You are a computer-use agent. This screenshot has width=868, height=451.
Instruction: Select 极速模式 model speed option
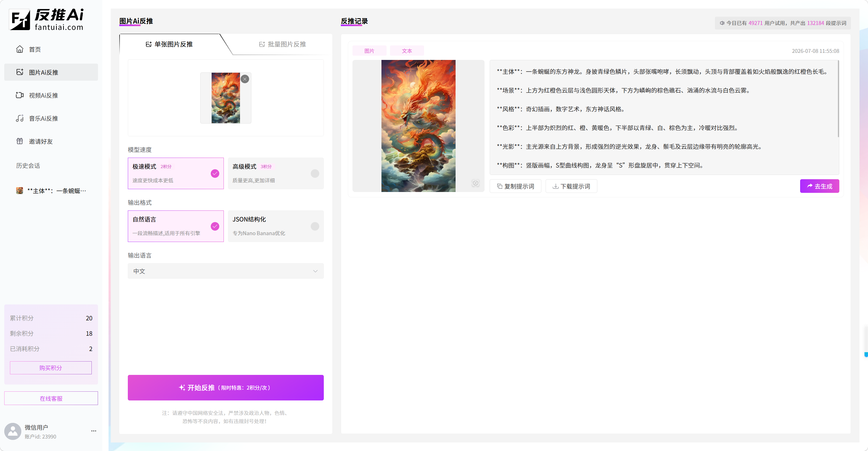[x=176, y=174]
